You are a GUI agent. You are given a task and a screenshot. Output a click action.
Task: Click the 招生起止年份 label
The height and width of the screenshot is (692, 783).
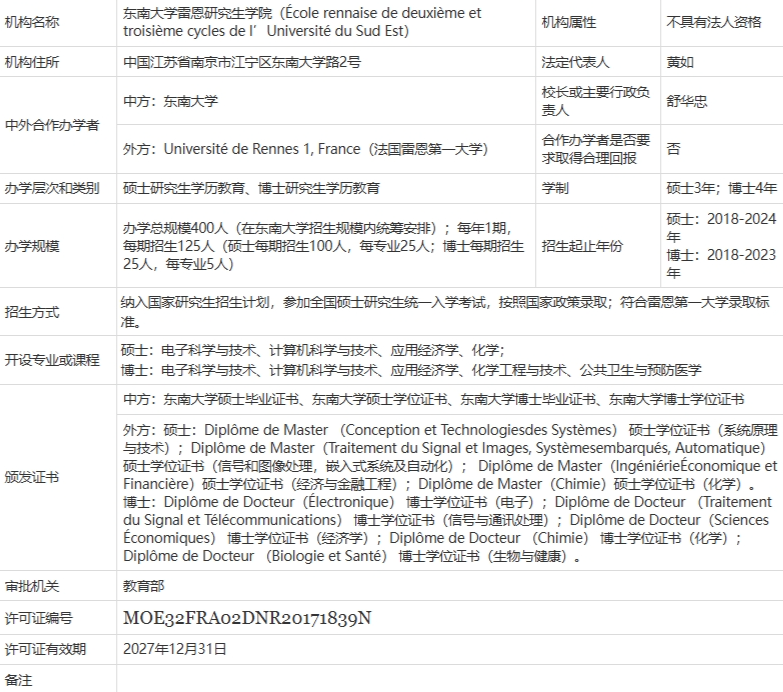click(582, 246)
